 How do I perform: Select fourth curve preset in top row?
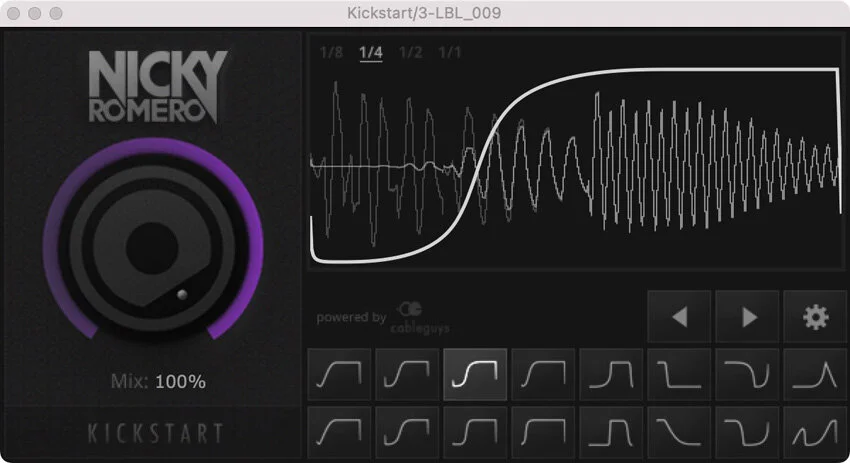pyautogui.click(x=543, y=375)
